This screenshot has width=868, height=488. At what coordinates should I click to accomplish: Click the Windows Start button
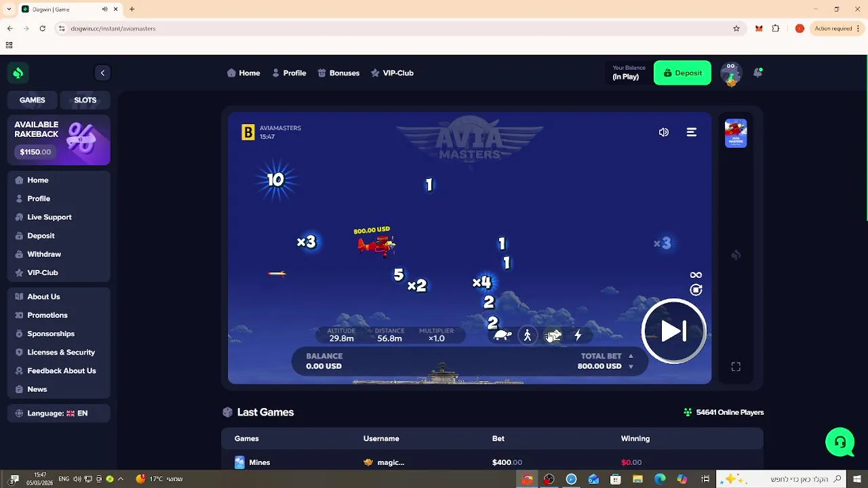pos(857,479)
